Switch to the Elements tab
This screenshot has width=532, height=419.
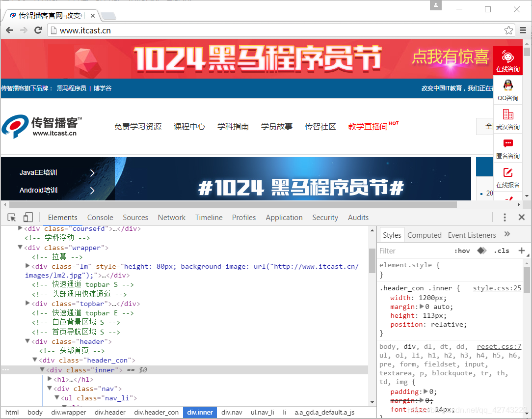tap(62, 218)
